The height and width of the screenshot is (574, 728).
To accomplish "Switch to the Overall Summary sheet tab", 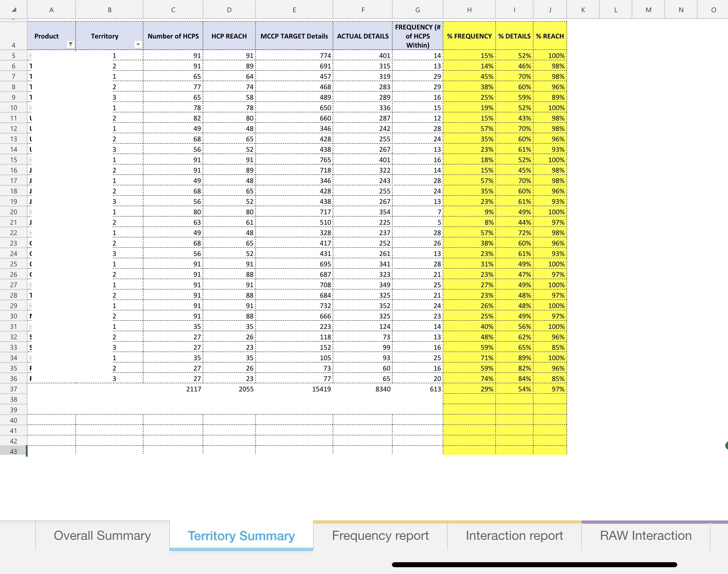I will 102,535.
